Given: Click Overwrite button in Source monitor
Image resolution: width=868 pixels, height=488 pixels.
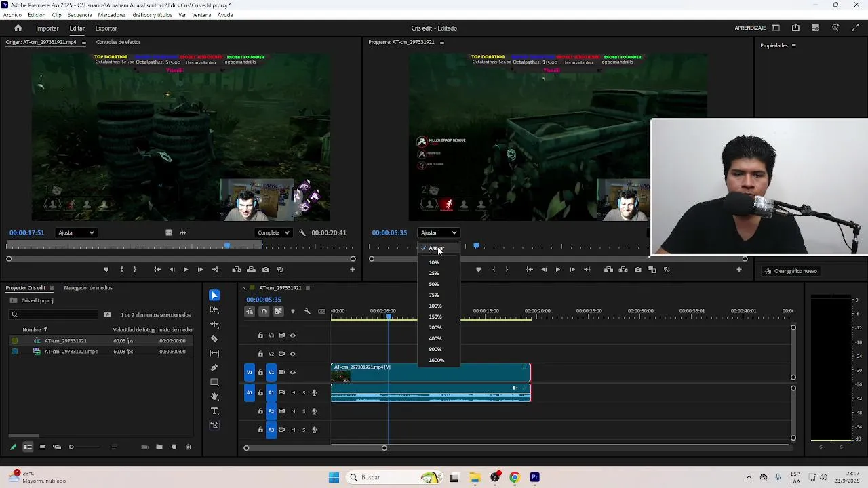Looking at the screenshot, I should click(x=251, y=270).
